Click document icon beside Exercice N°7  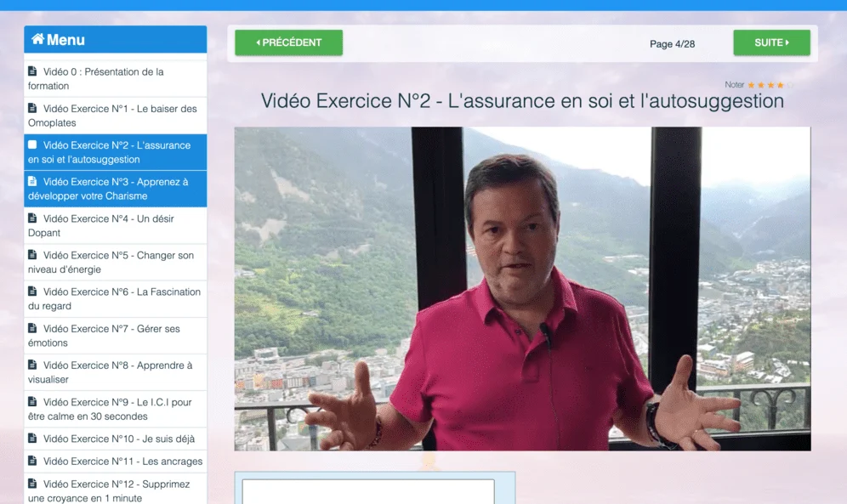32,328
